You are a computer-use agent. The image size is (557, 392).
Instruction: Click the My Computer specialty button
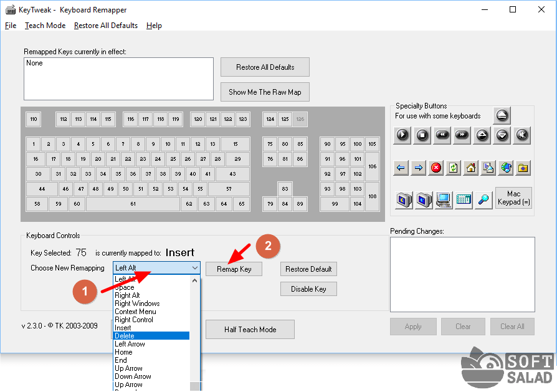(444, 199)
